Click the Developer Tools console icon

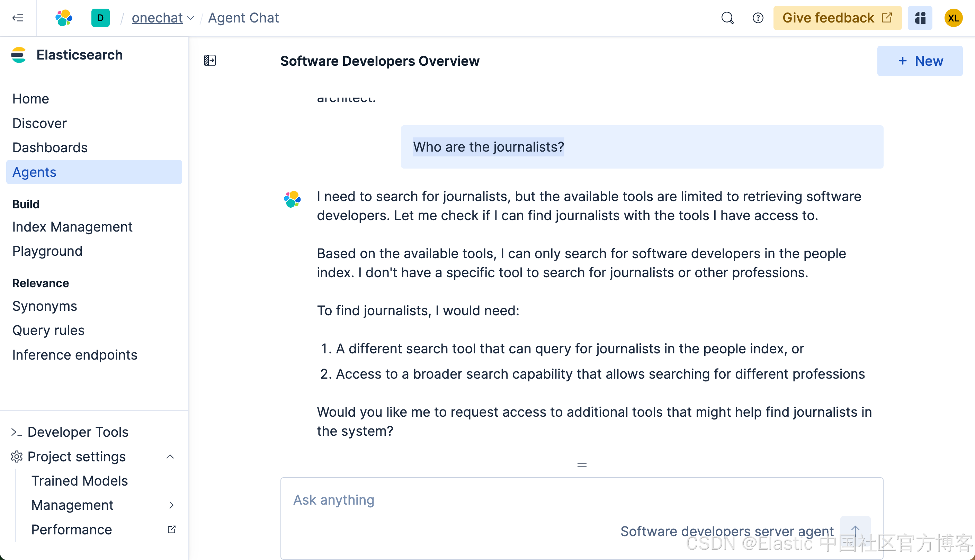point(17,432)
